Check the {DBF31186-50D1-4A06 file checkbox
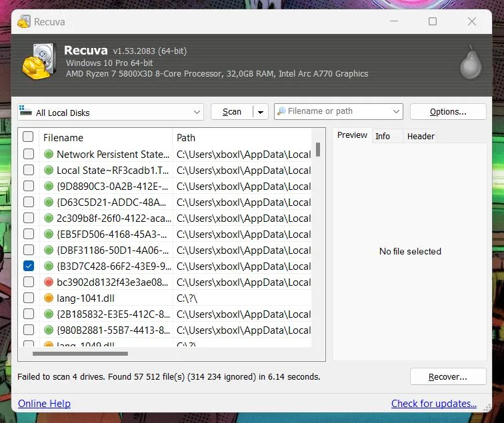Screen dimensions: 504x423 29,250
